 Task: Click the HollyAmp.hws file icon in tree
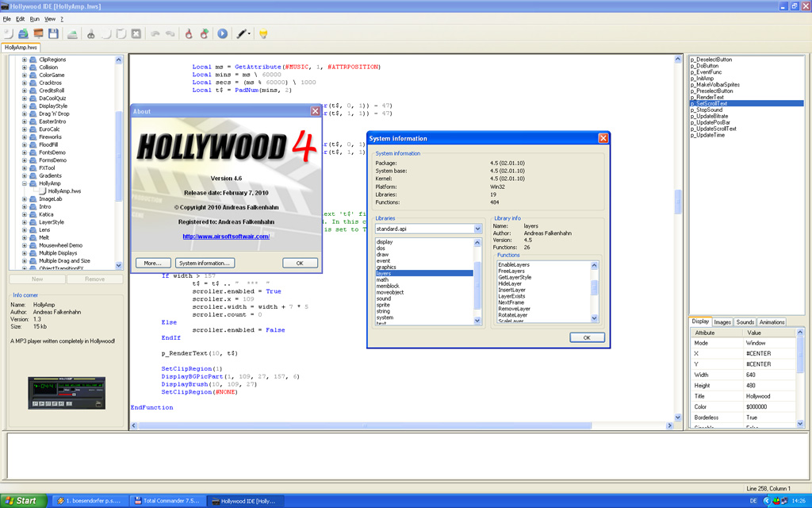(x=43, y=191)
